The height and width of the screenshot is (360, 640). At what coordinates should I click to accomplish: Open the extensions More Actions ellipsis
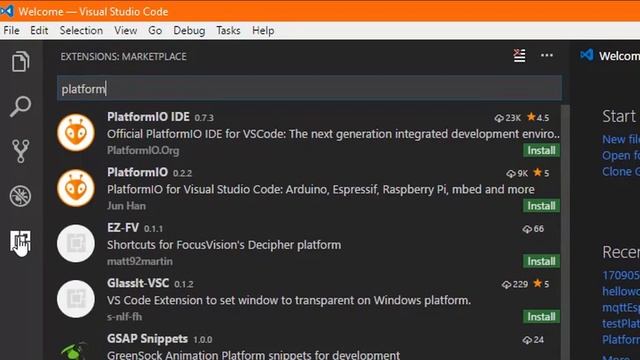547,56
